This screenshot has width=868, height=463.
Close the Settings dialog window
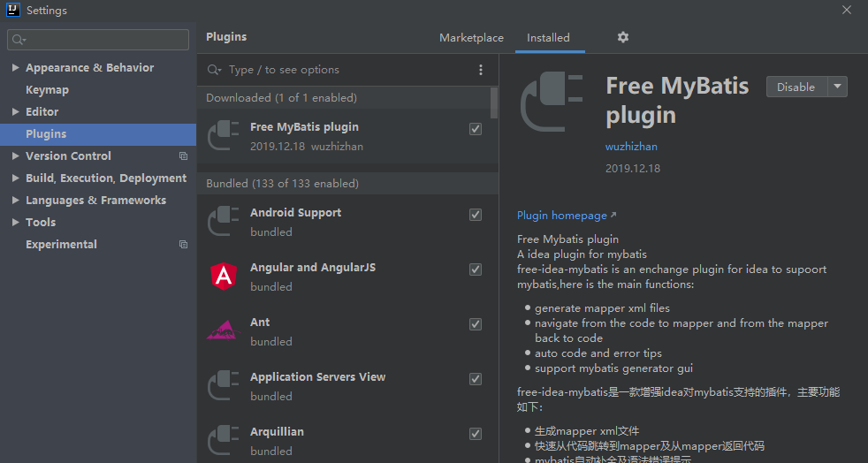(x=847, y=10)
